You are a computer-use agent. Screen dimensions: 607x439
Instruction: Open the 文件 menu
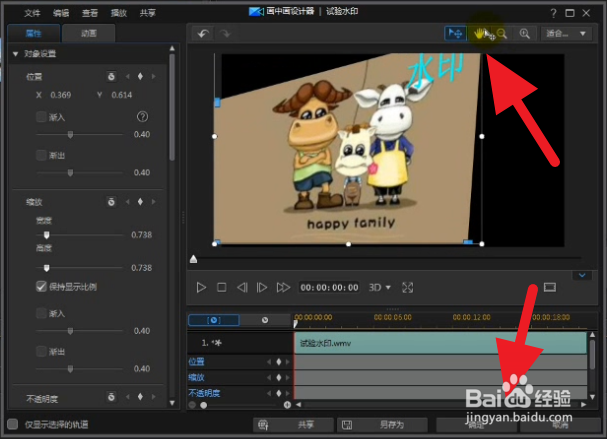pyautogui.click(x=32, y=13)
